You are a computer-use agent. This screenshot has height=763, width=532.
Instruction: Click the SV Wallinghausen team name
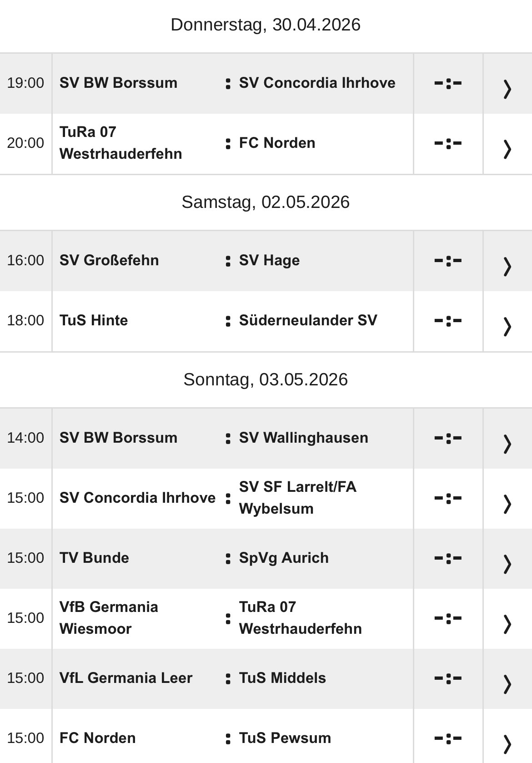pyautogui.click(x=303, y=438)
